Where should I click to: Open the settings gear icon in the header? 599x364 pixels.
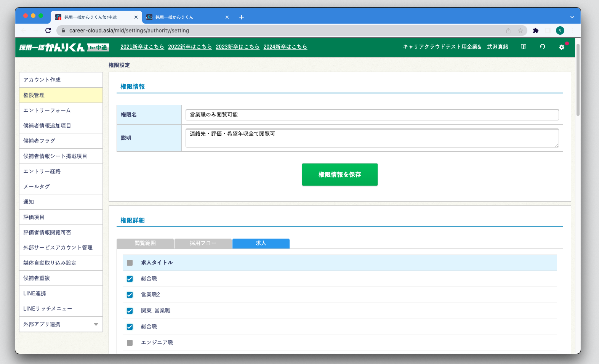pyautogui.click(x=562, y=47)
